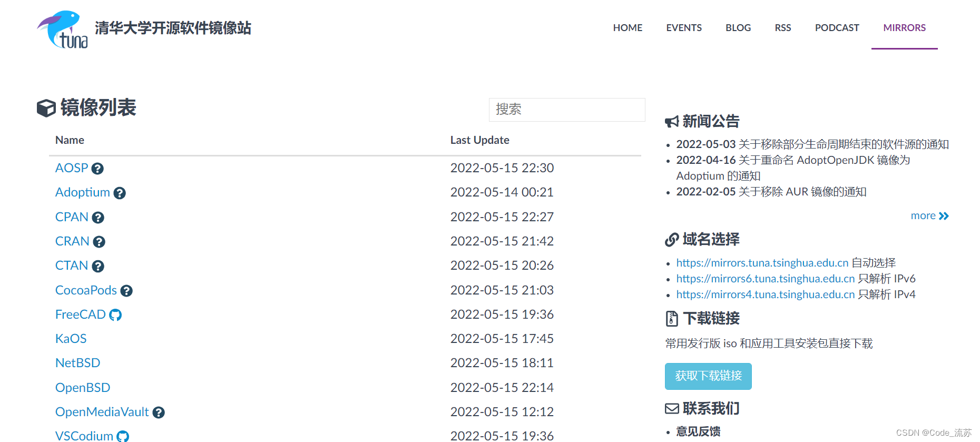Image resolution: width=980 pixels, height=442 pixels.
Task: Open the 2022-04-16 AdoptOpenJDK rename notice
Action: tap(793, 168)
